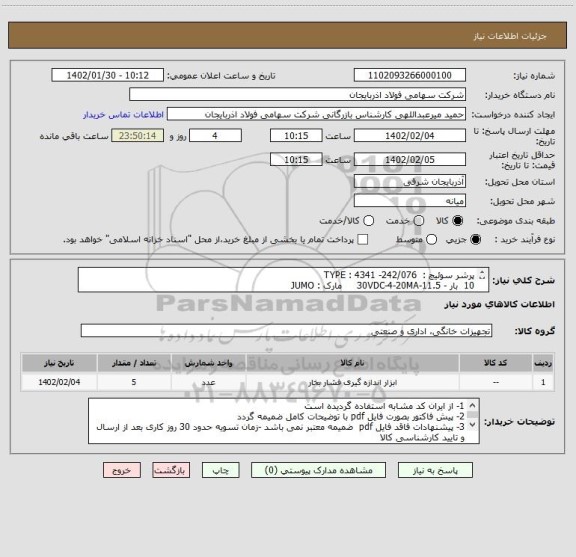Select the خدمت radio button
The image size is (576, 557).
pyautogui.click(x=419, y=221)
